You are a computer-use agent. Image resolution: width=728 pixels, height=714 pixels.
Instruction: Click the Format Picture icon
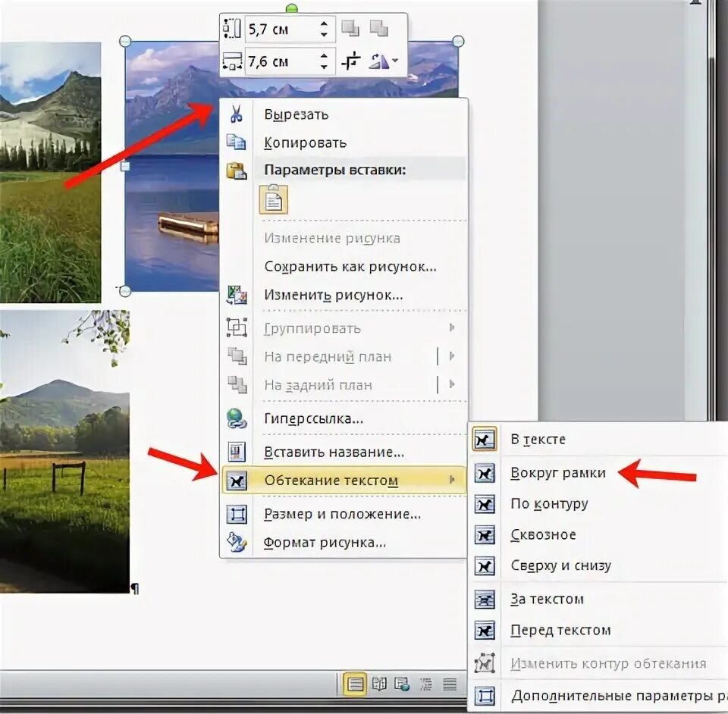(x=237, y=542)
